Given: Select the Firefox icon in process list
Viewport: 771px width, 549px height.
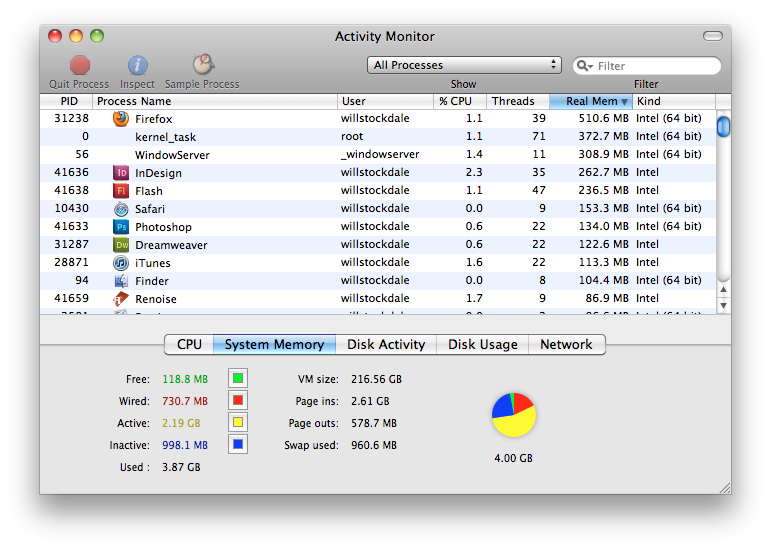Looking at the screenshot, I should pos(120,118).
